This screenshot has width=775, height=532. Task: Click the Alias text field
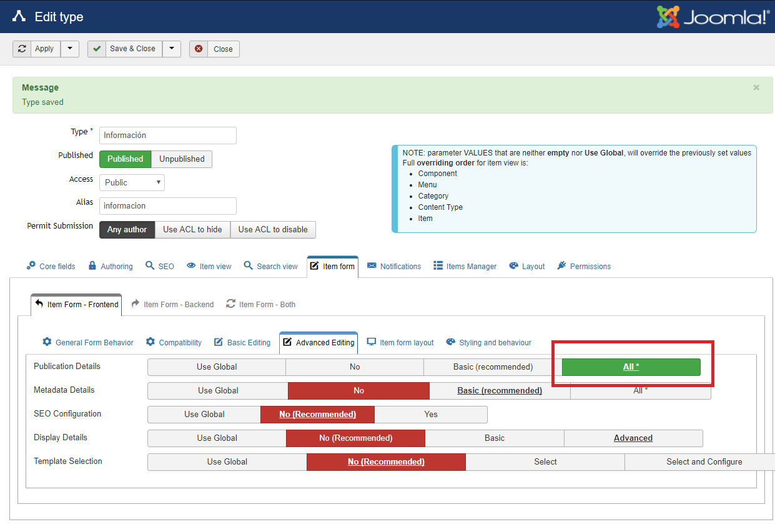coord(168,206)
